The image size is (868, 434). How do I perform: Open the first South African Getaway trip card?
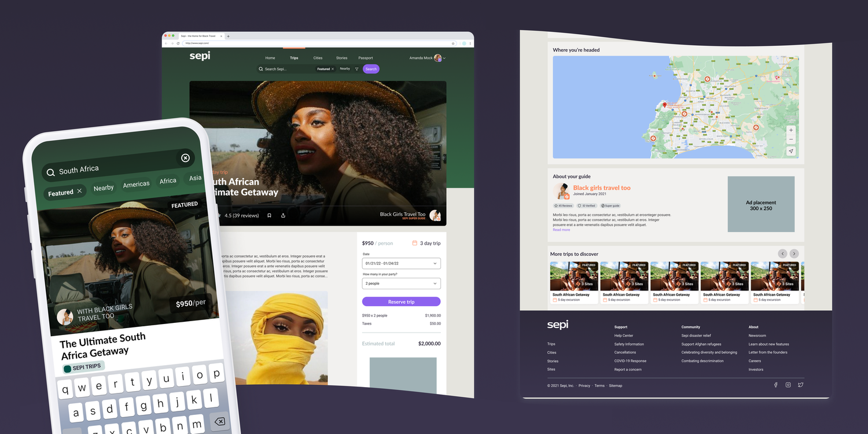[574, 282]
